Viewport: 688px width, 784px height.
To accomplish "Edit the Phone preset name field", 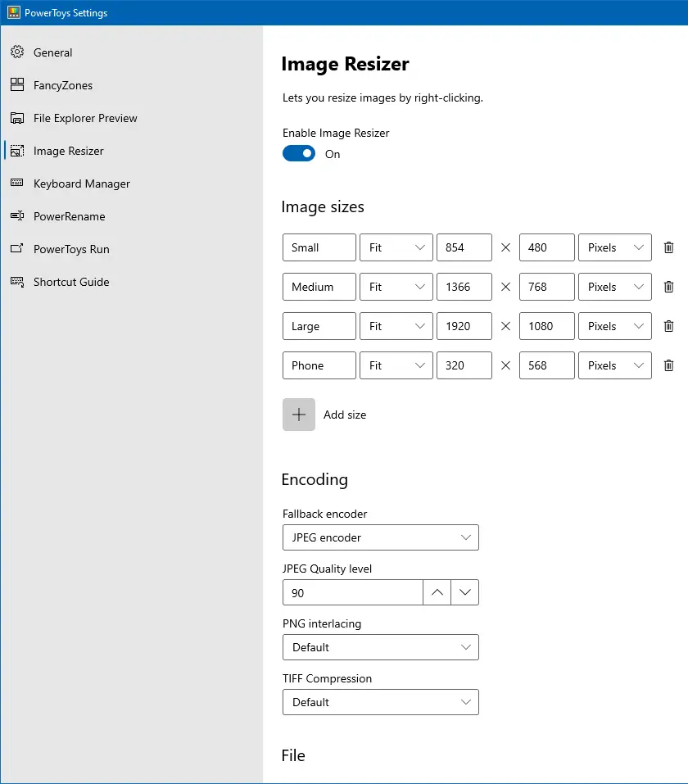I will 319,365.
